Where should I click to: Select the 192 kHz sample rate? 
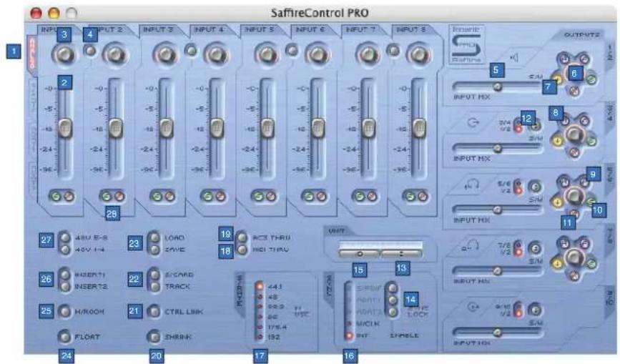[x=260, y=337]
